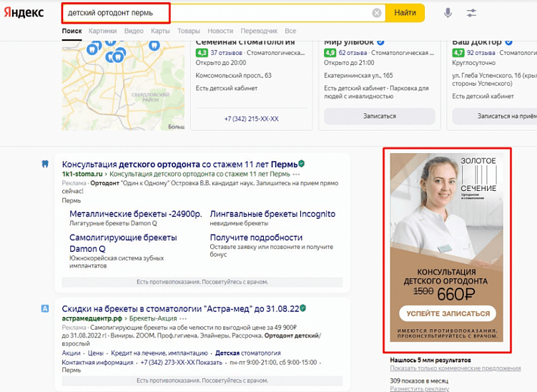Open search settings sliders icon

tap(471, 13)
